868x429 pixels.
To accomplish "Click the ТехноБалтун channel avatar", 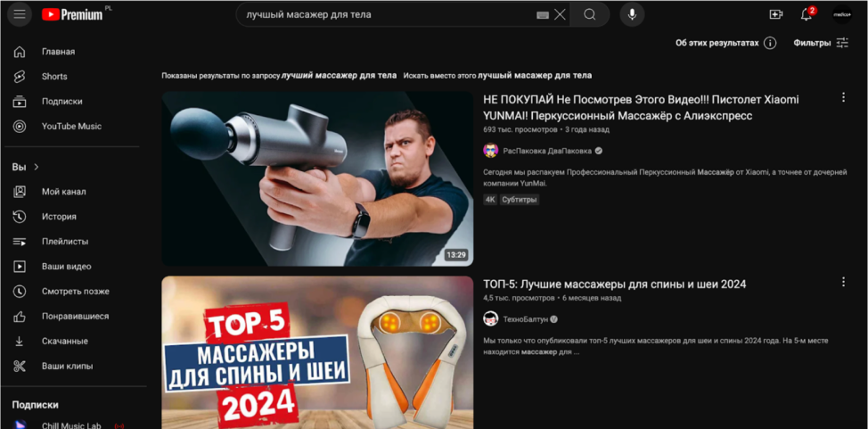I will [490, 318].
